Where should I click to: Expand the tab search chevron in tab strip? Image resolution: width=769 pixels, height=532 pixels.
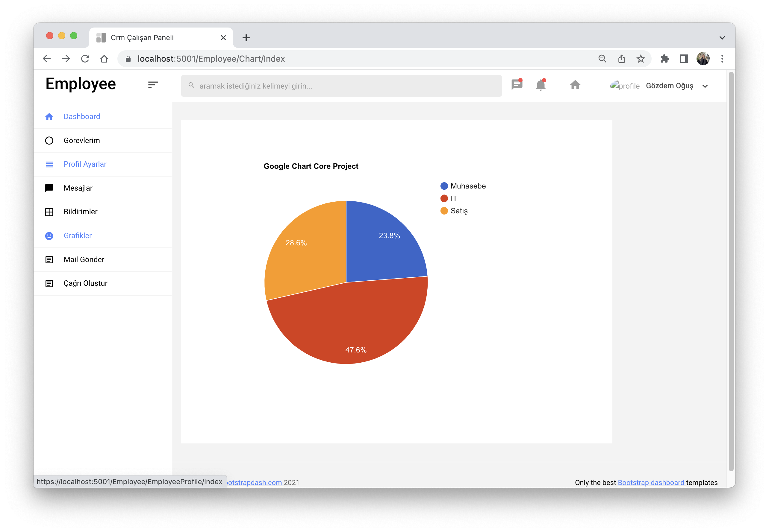722,38
